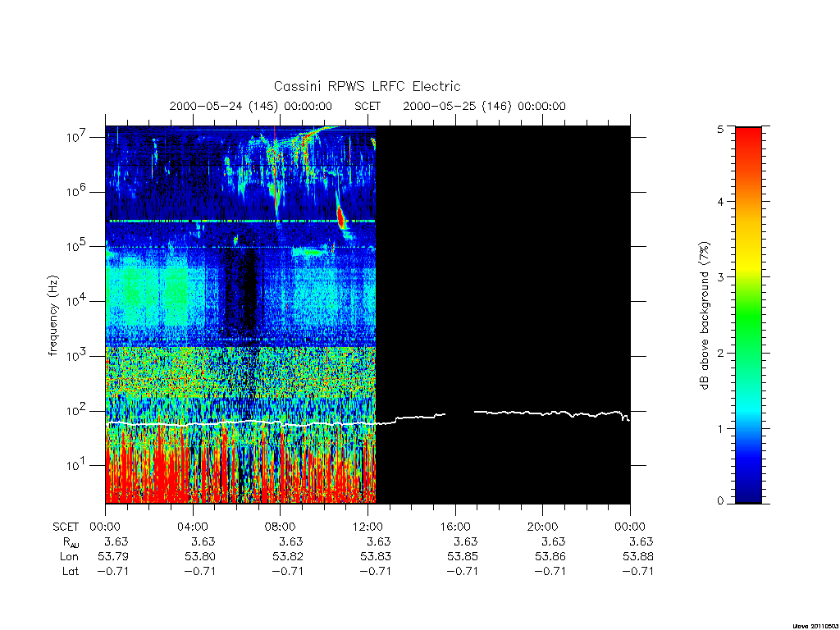The height and width of the screenshot is (630, 840).
Task: Click the 10^7 frequency tick label
Action: 76,136
